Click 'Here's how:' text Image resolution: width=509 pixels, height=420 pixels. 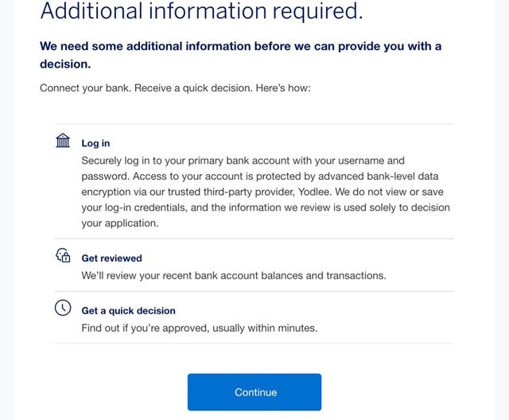click(283, 88)
